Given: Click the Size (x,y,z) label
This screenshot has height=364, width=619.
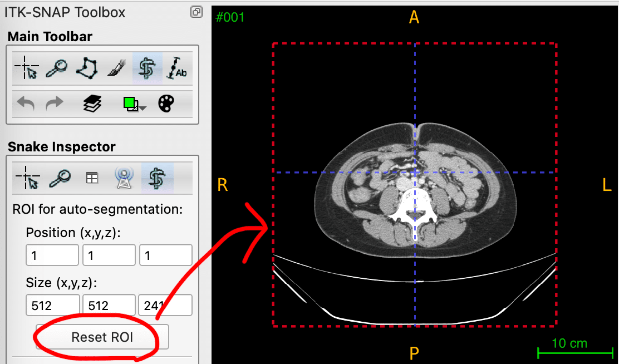Looking at the screenshot, I should point(61,283).
